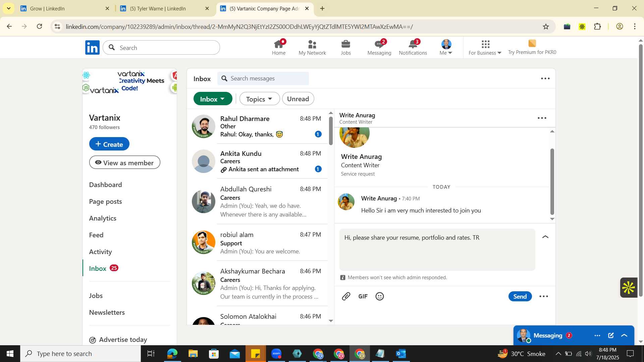Click the attach file paperclip icon
Image resolution: width=644 pixels, height=362 pixels.
346,296
